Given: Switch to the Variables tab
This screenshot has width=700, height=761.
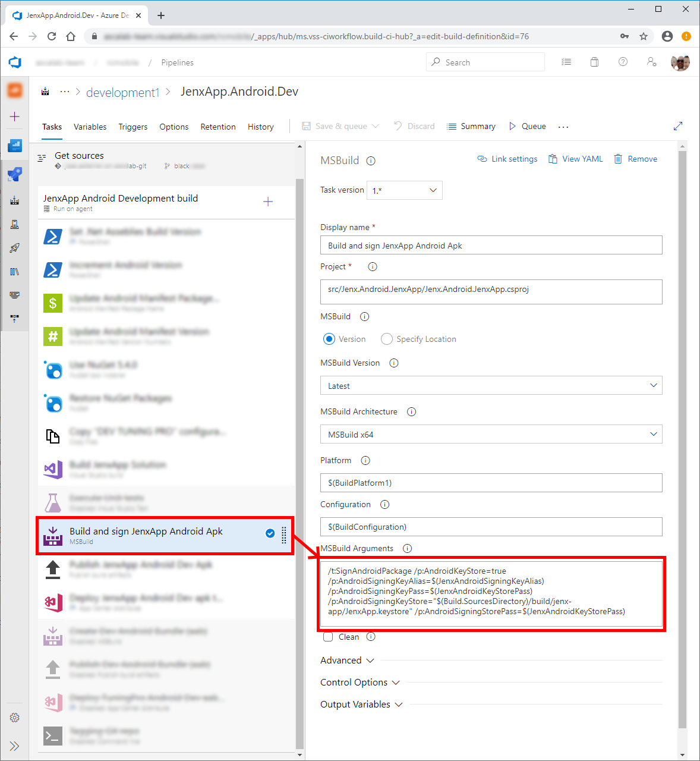Looking at the screenshot, I should pos(90,127).
